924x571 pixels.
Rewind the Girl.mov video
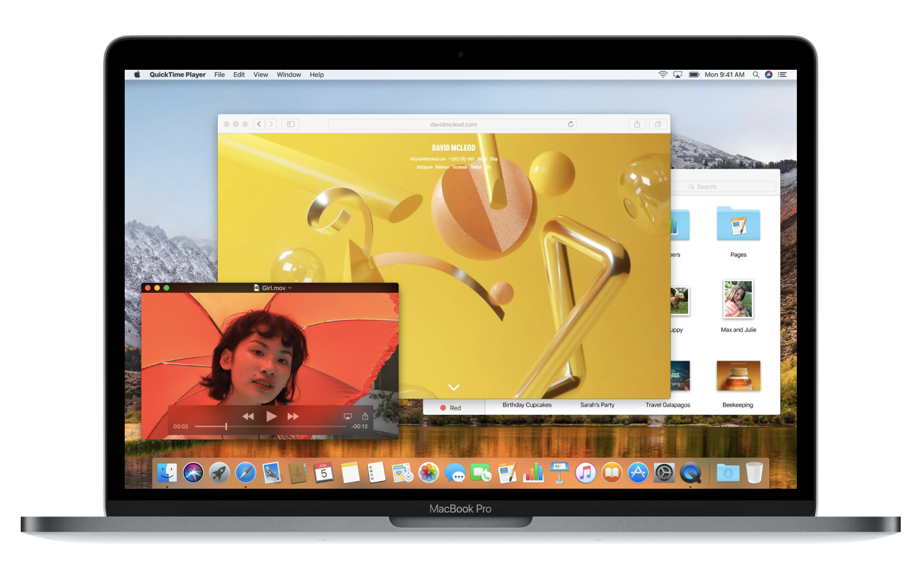coord(248,416)
